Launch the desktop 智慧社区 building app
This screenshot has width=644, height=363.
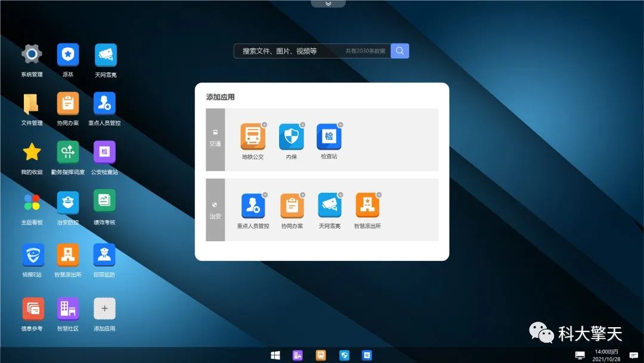tap(68, 309)
